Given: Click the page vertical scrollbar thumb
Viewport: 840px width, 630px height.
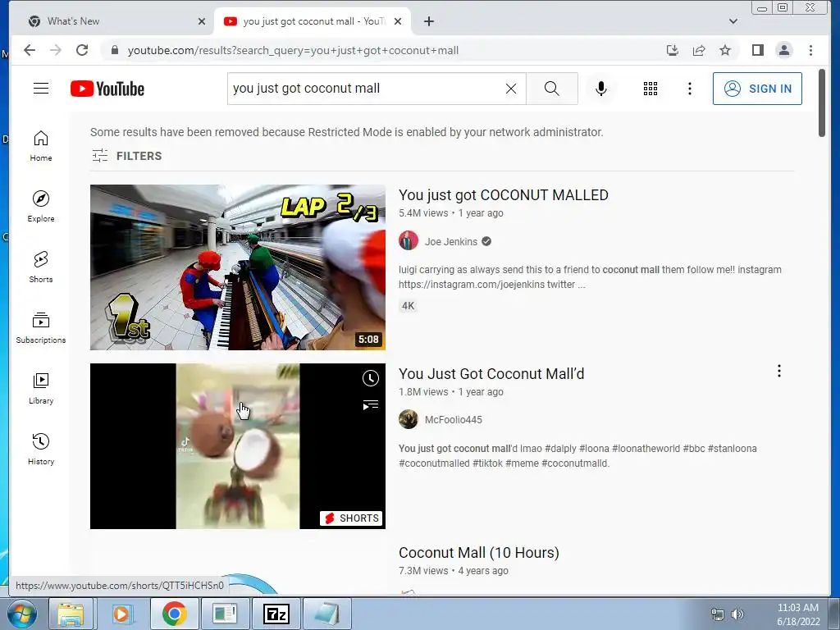Looking at the screenshot, I should 822,103.
